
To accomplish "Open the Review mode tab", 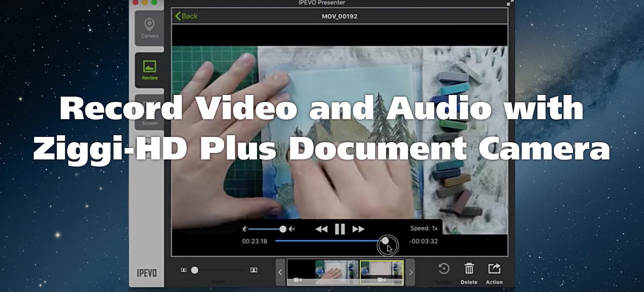I will click(x=150, y=70).
